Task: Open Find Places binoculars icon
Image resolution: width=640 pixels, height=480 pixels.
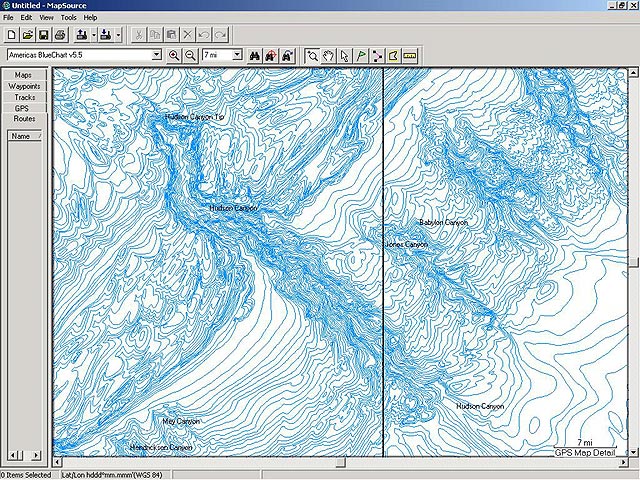Action: 255,55
